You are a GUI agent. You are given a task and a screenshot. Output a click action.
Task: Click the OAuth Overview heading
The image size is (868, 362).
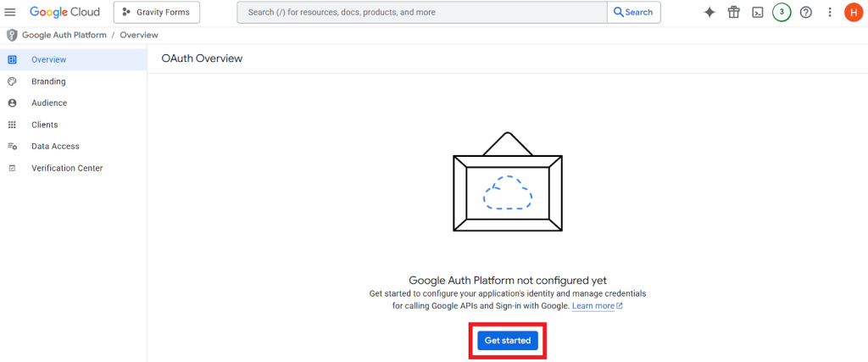(x=202, y=58)
